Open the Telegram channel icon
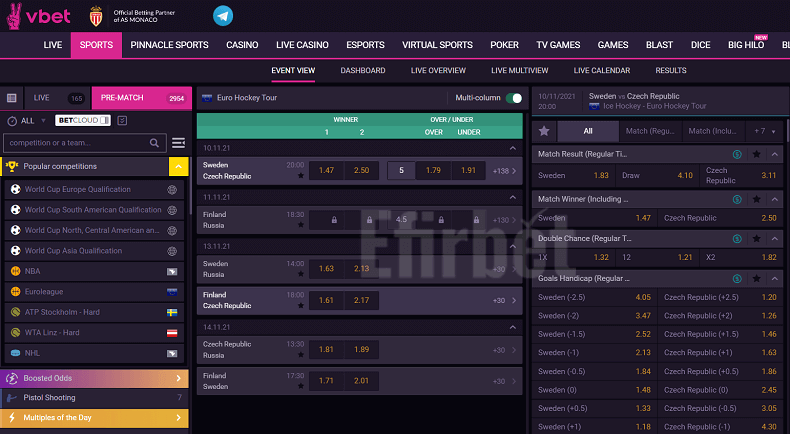Image resolution: width=790 pixels, height=434 pixels. (223, 16)
